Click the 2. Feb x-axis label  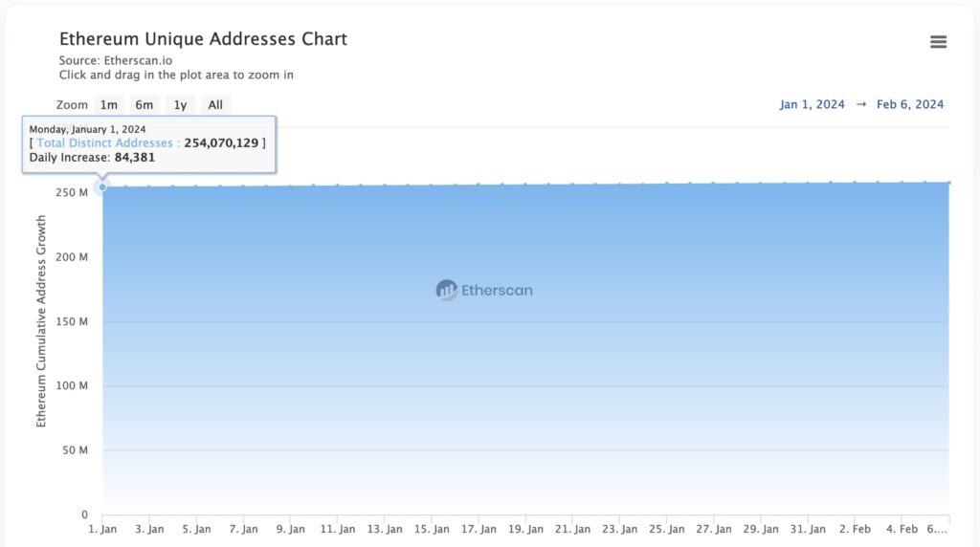point(855,529)
